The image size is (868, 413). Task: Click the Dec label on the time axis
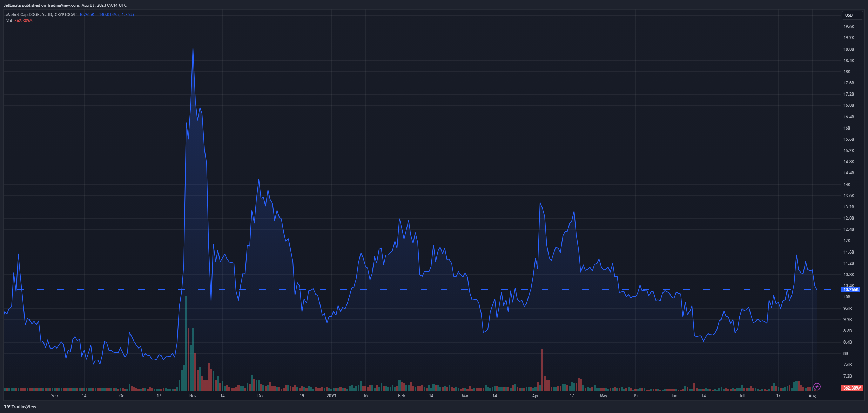point(261,396)
